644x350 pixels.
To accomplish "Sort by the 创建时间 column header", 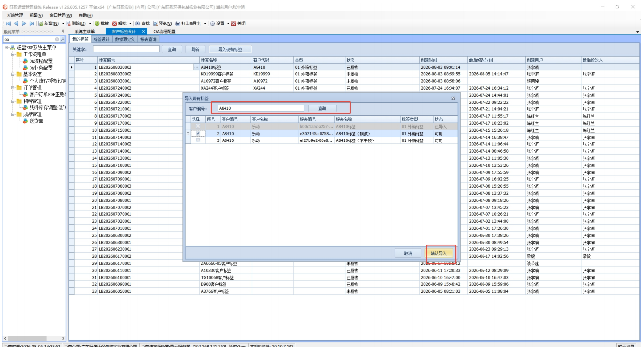I will (443, 60).
